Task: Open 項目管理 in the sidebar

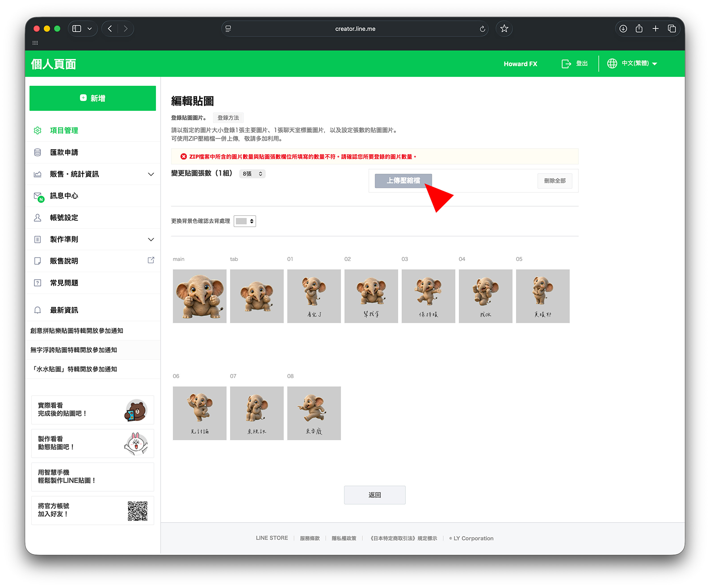Action: tap(64, 130)
